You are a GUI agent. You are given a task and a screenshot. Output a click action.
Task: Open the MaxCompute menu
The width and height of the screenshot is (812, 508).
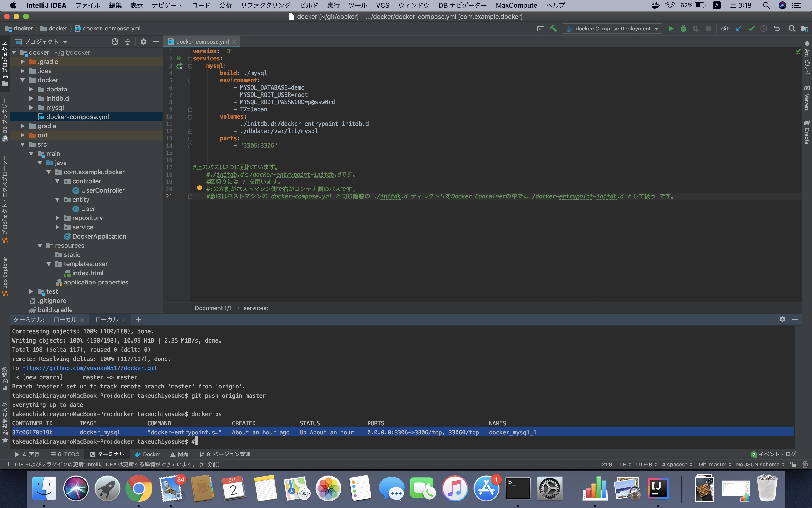(516, 5)
